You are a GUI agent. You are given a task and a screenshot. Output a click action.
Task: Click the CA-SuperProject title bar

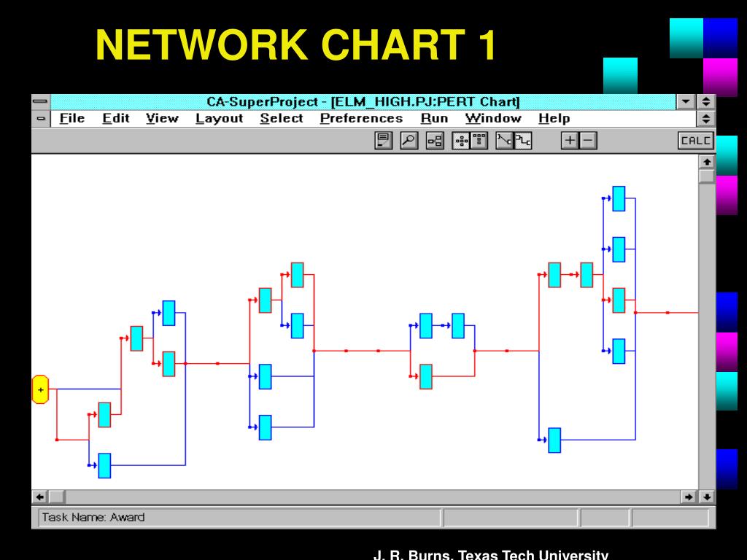point(363,102)
